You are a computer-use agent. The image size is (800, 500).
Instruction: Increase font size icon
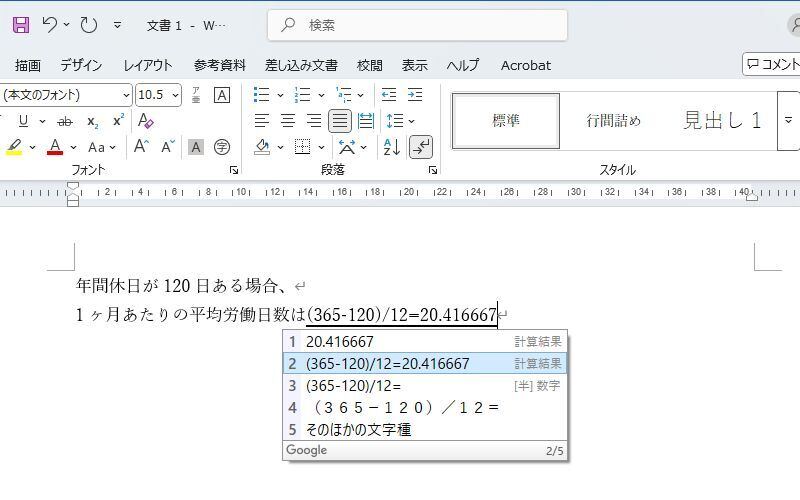pos(141,147)
